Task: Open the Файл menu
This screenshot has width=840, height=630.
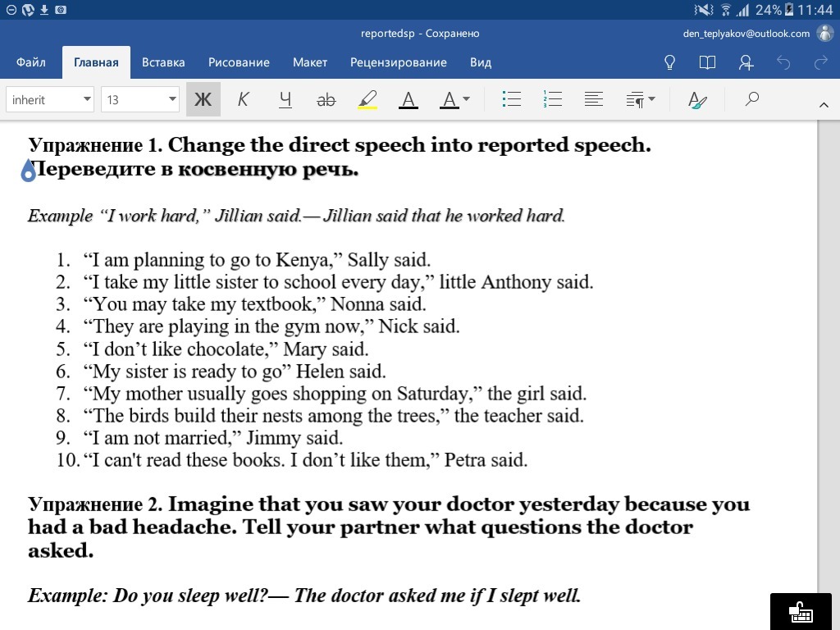Action: click(31, 62)
